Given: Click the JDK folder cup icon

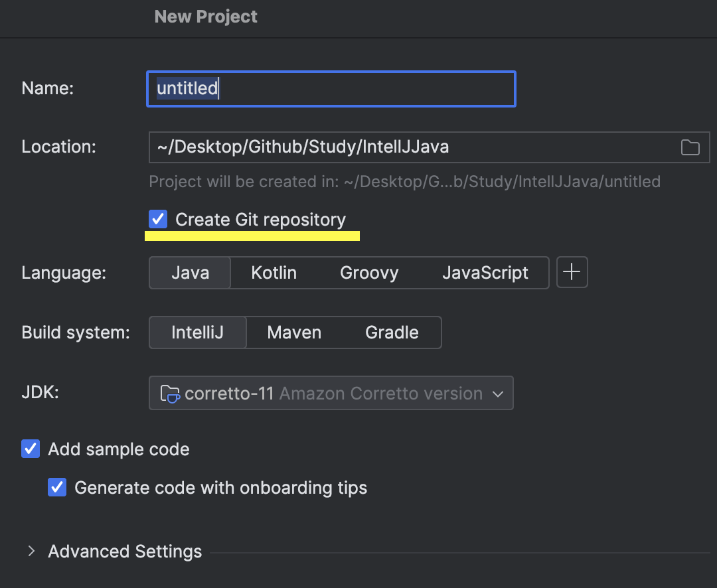Looking at the screenshot, I should tap(170, 394).
